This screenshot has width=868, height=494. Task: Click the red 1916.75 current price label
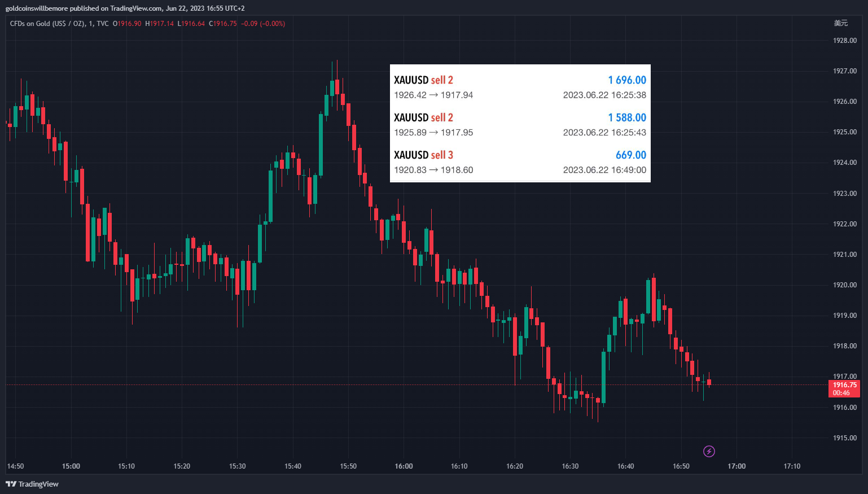844,389
